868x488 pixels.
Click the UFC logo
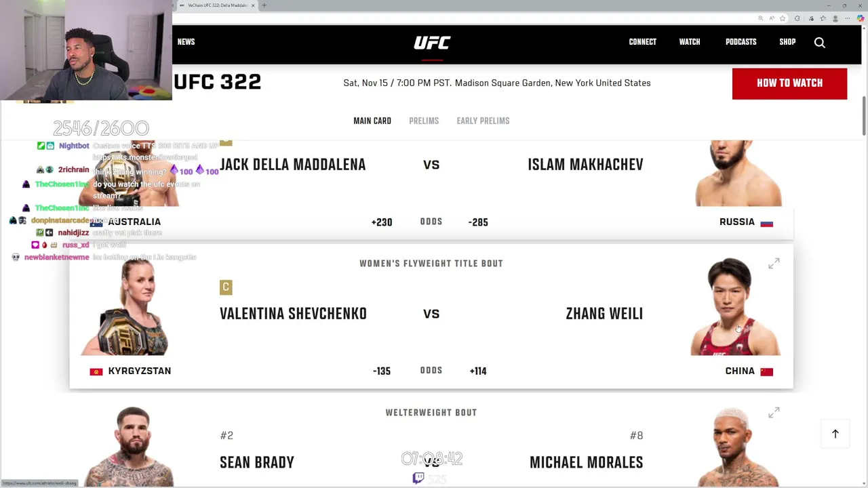pyautogui.click(x=432, y=43)
